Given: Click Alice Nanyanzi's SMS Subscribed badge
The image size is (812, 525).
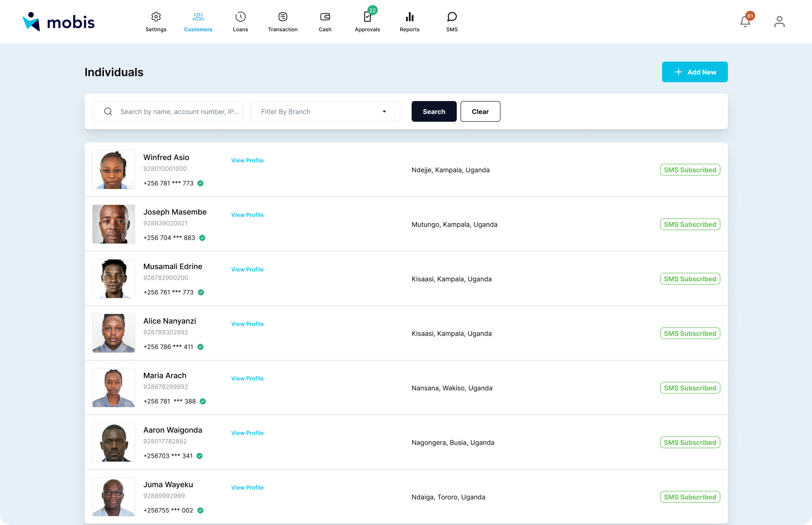Looking at the screenshot, I should pos(690,333).
